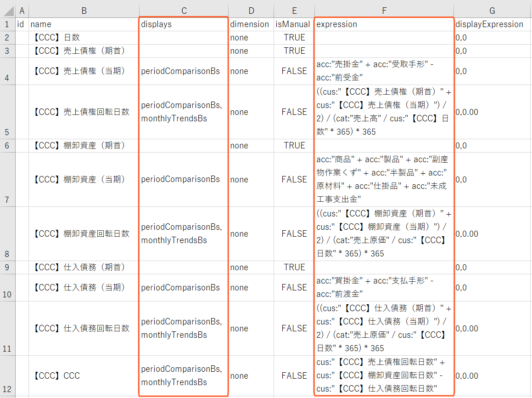Select cell 【CCC】棚卸資産（当期）
Viewport: 532px width, 398px height.
[x=84, y=179]
